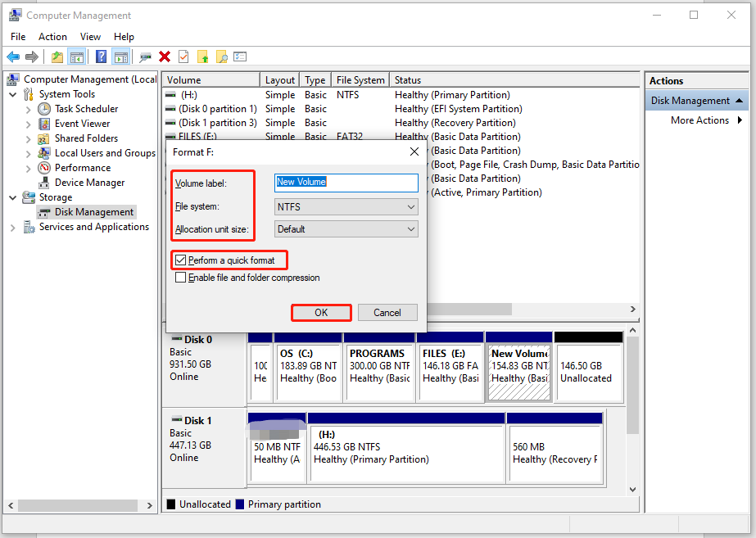Collapse the System Tools tree node
The width and height of the screenshot is (756, 538).
pos(13,94)
